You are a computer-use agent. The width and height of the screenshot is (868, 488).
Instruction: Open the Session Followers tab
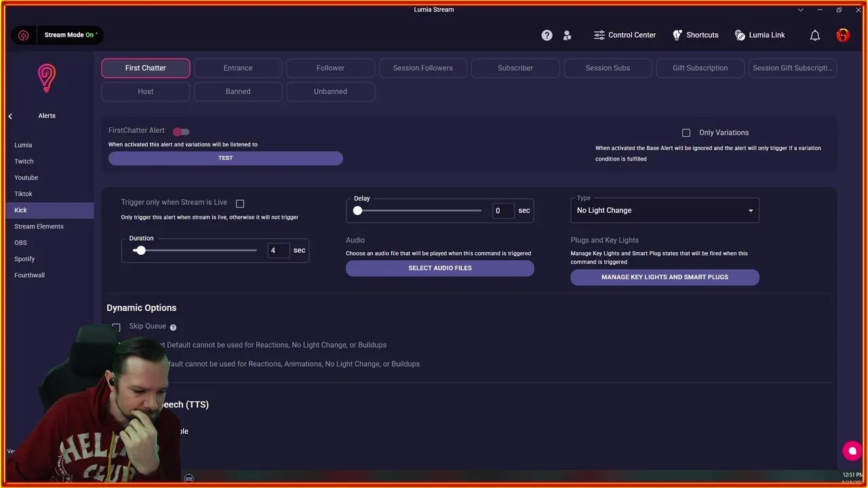coord(422,68)
